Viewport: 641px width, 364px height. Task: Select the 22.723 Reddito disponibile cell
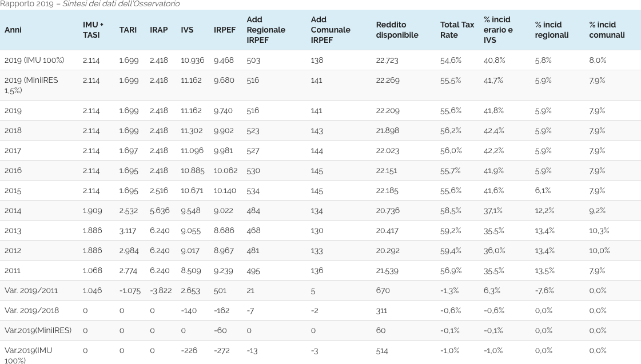[387, 60]
